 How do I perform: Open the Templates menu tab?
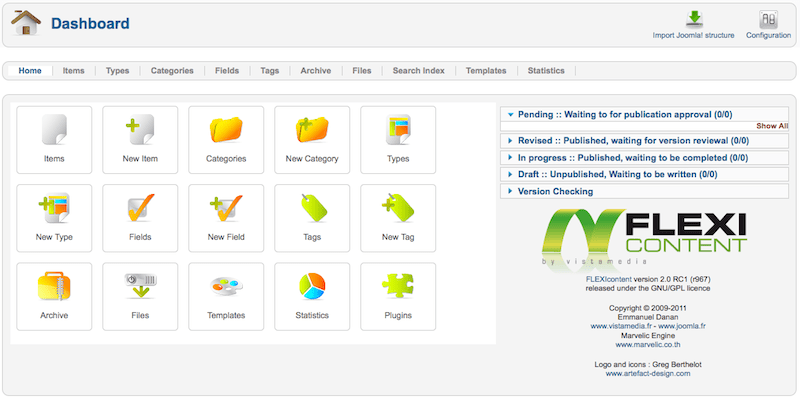pos(486,71)
